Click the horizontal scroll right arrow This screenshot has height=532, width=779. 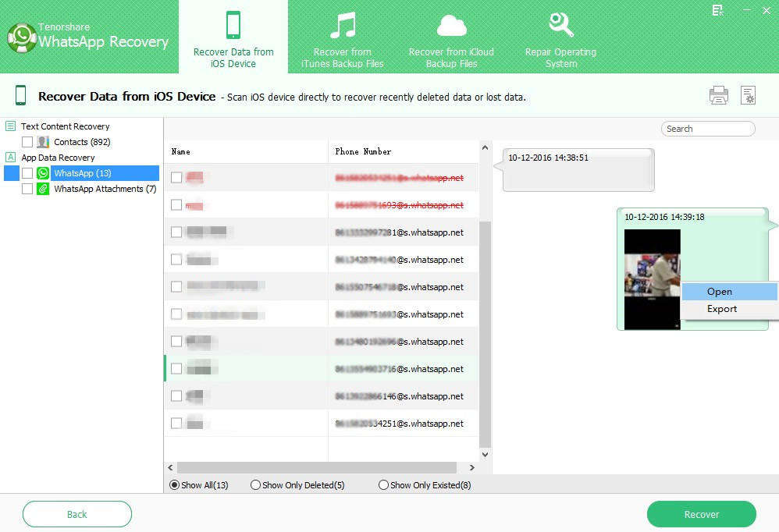click(x=472, y=467)
